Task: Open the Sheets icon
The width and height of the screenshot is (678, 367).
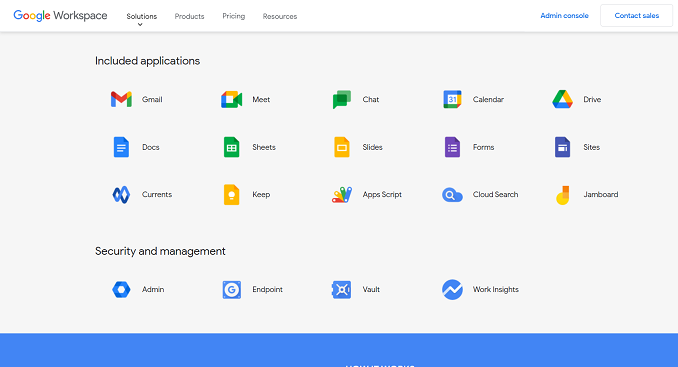Action: [232, 147]
